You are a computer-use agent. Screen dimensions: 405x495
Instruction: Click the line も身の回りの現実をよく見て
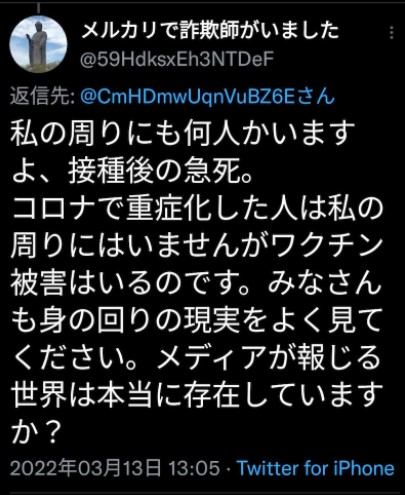click(197, 321)
